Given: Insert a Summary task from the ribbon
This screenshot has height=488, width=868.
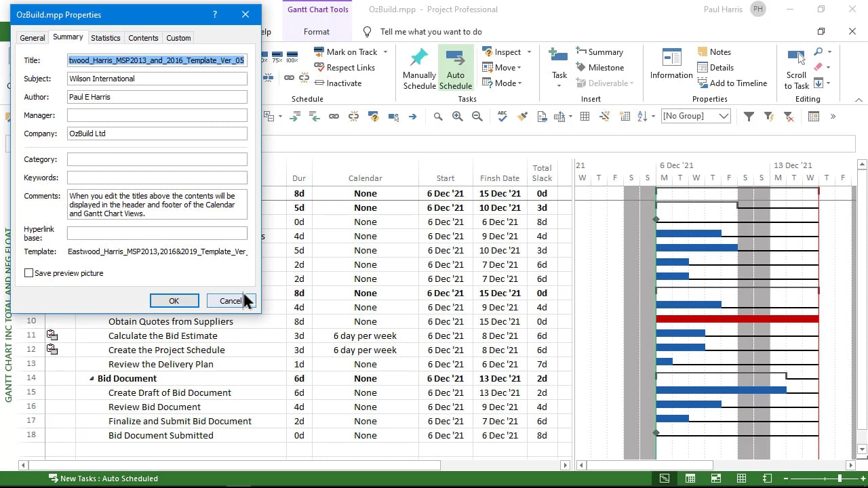Looking at the screenshot, I should (600, 52).
